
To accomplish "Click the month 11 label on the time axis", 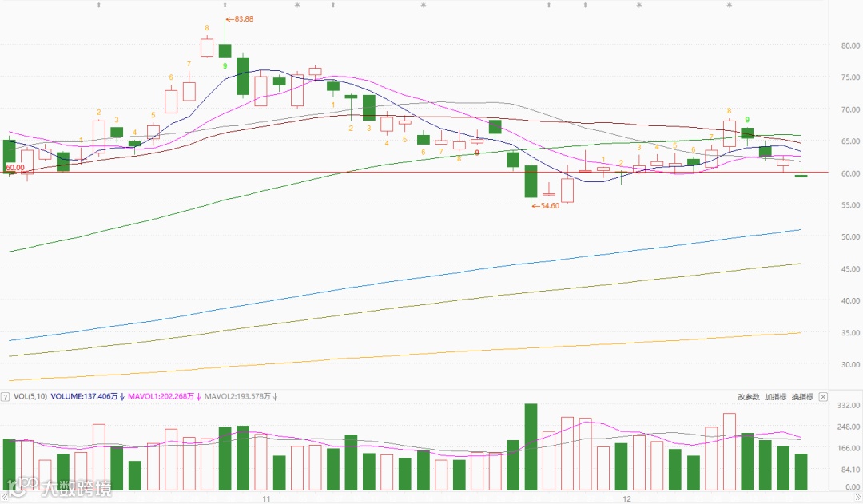I will click(x=266, y=498).
